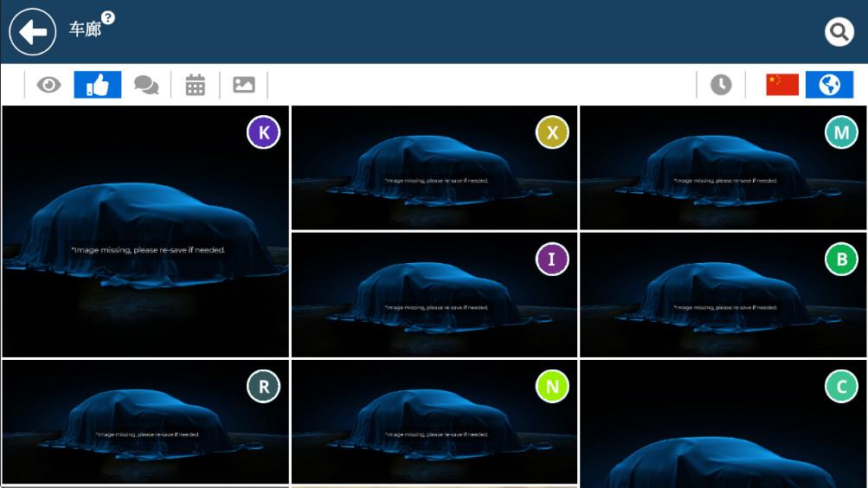868x488 pixels.
Task: Sort gallery by most viewed eye icon
Action: 49,85
